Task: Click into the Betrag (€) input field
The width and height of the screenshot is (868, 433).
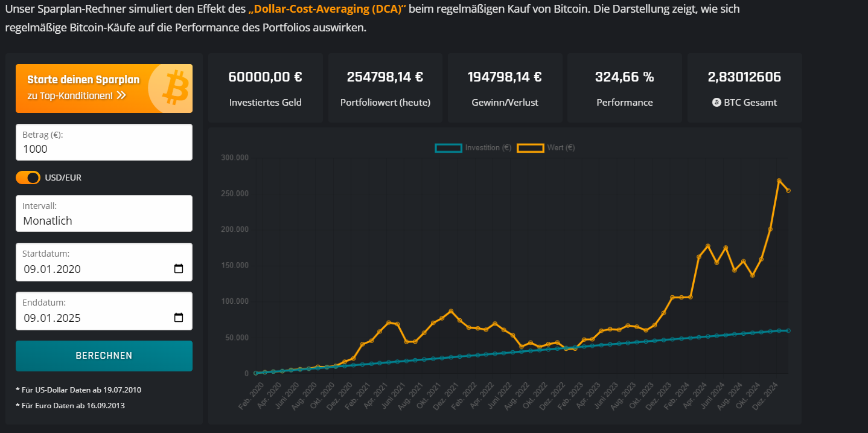Action: [104, 149]
